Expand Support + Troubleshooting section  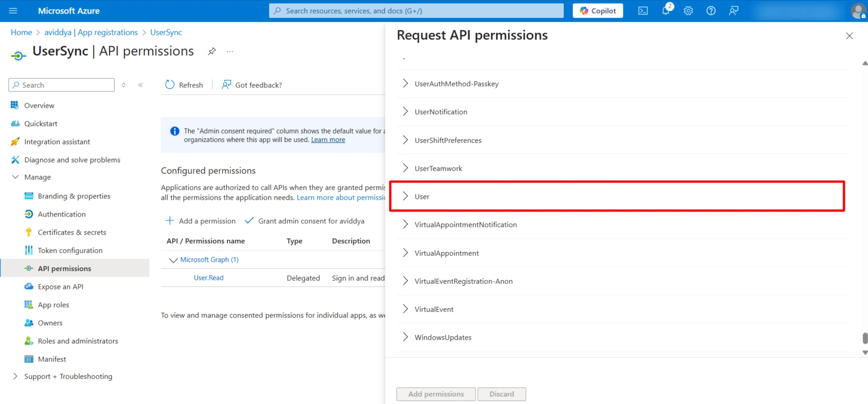pos(15,376)
